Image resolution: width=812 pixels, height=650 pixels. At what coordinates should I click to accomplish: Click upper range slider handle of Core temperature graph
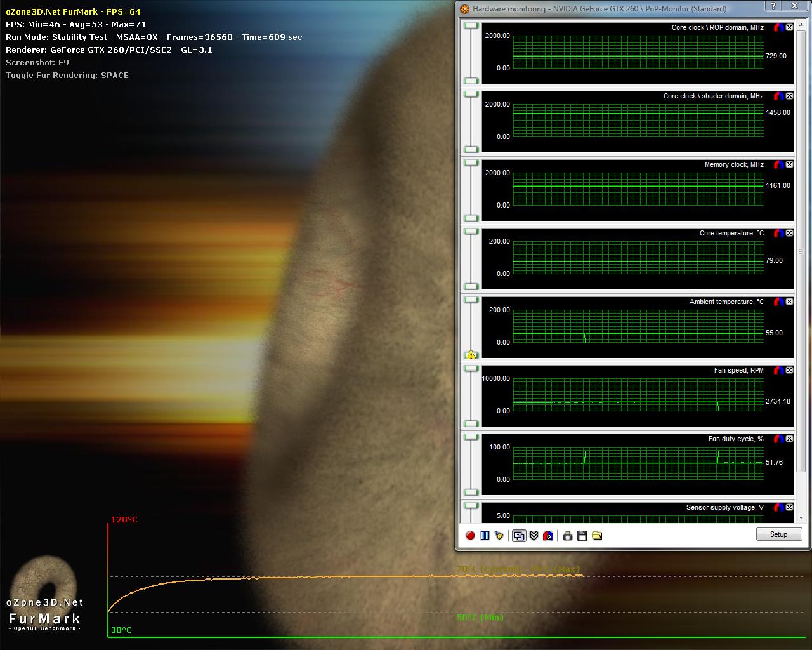pos(471,231)
